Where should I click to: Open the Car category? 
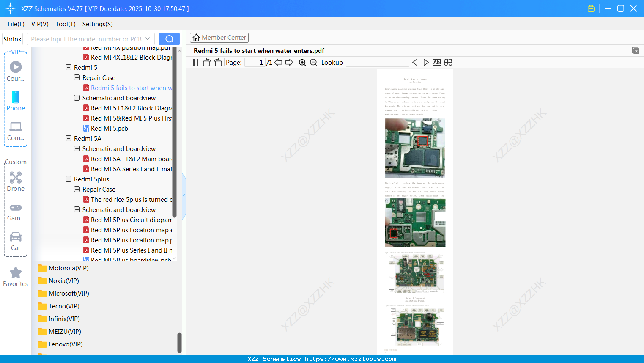[16, 241]
